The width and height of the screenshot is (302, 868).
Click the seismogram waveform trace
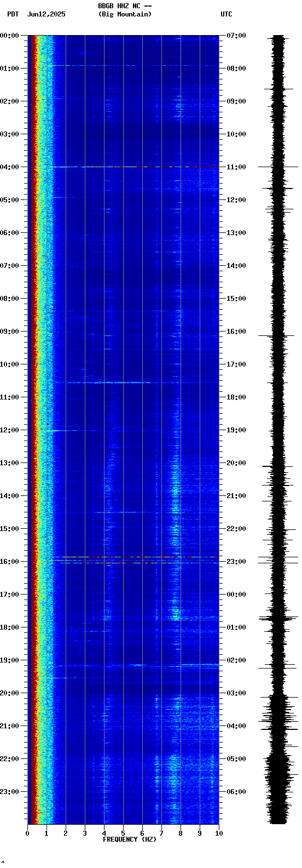(x=278, y=430)
